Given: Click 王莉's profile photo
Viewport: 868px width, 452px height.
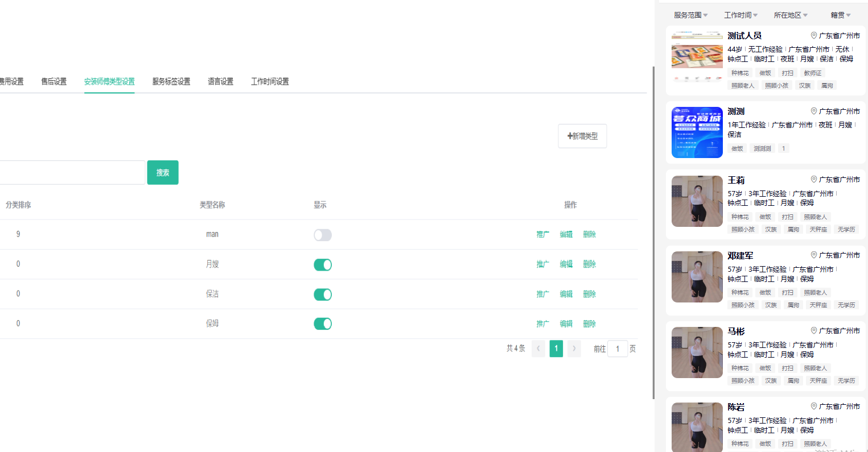Looking at the screenshot, I should click(x=697, y=201).
